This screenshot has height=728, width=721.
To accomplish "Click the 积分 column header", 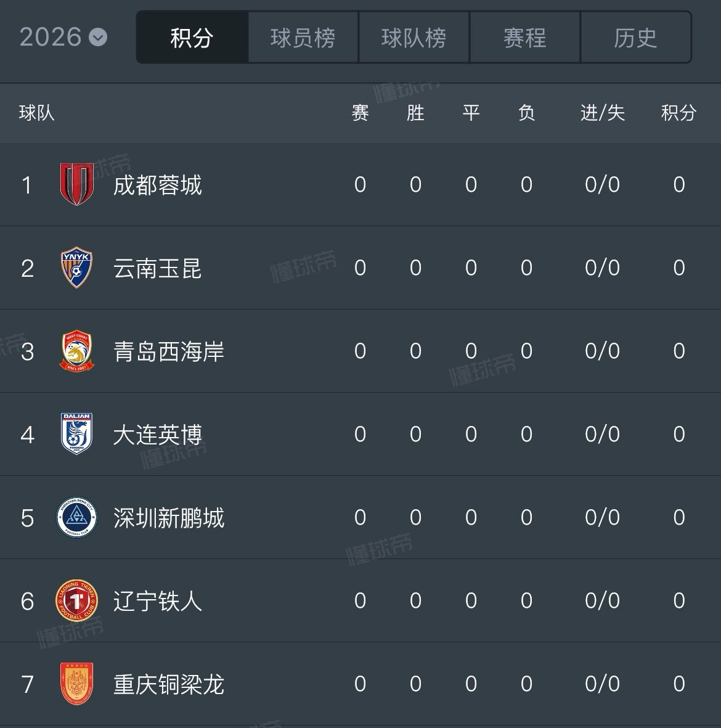I will [x=679, y=113].
